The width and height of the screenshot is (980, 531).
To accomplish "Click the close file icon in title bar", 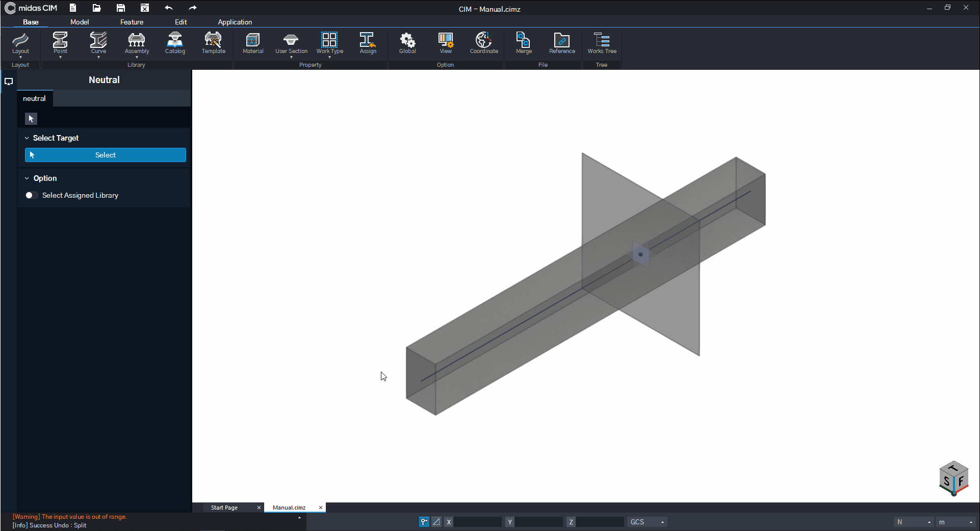I will click(x=145, y=8).
